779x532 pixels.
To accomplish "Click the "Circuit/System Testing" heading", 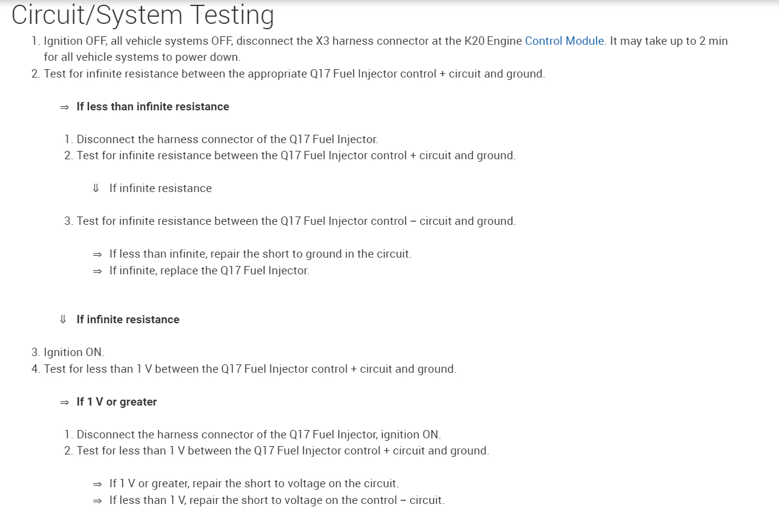I will (x=143, y=16).
